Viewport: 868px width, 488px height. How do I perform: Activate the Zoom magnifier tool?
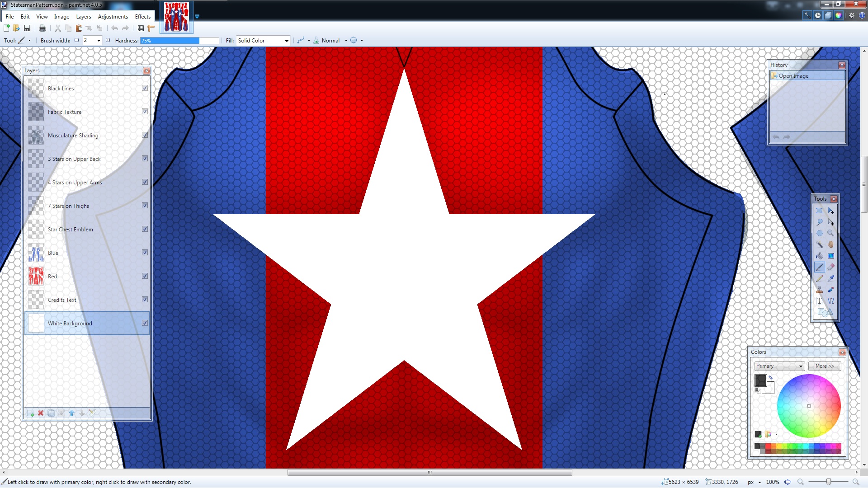(x=831, y=233)
